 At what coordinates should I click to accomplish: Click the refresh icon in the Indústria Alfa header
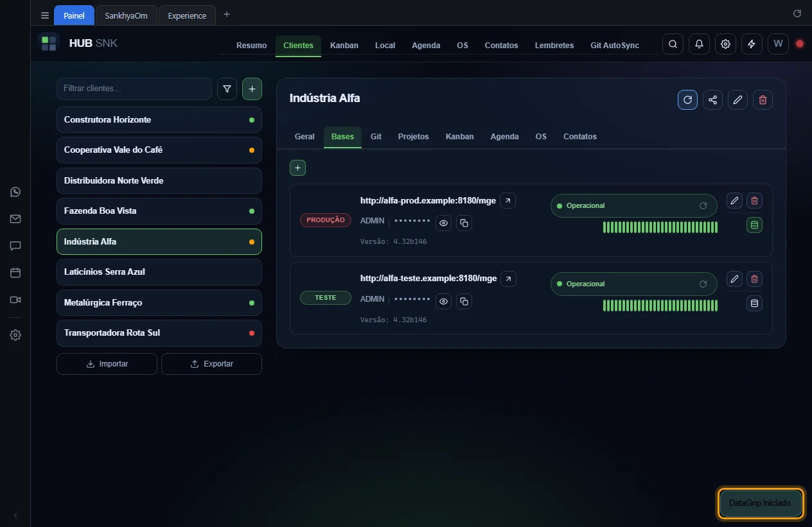point(687,99)
